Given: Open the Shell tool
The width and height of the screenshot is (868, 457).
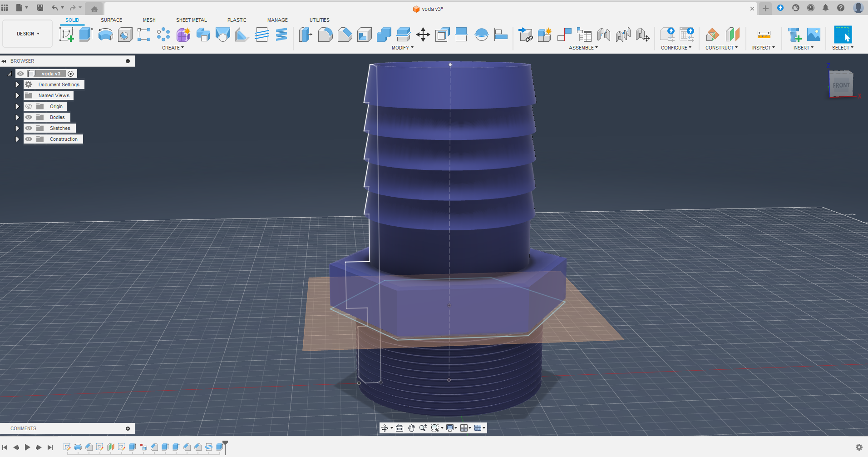Looking at the screenshot, I should pos(364,35).
